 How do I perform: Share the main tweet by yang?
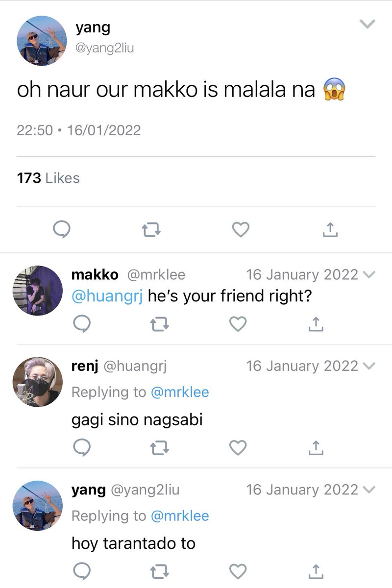pyautogui.click(x=330, y=229)
